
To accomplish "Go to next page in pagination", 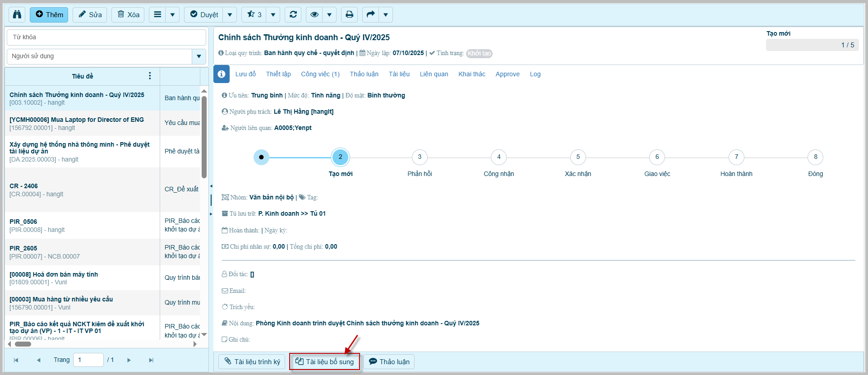I will point(129,360).
